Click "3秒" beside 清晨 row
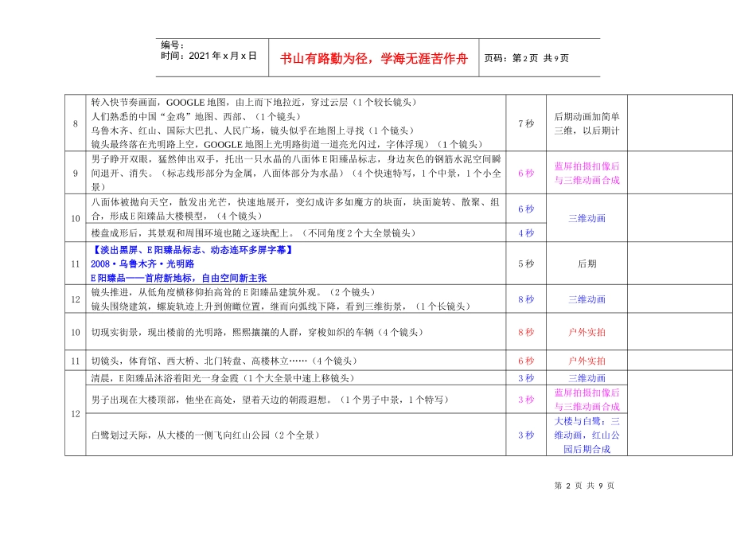Viewport: 756px width, 535px height. coord(526,378)
